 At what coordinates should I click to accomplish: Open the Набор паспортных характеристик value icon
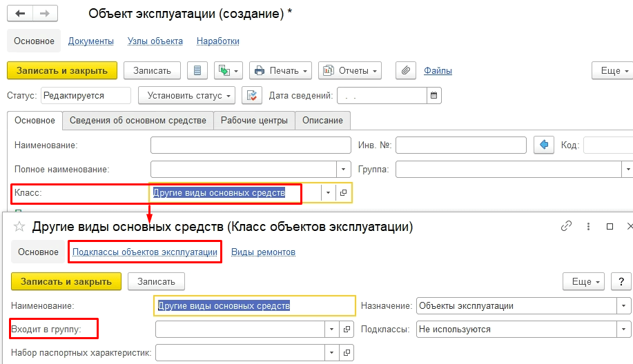point(347,353)
